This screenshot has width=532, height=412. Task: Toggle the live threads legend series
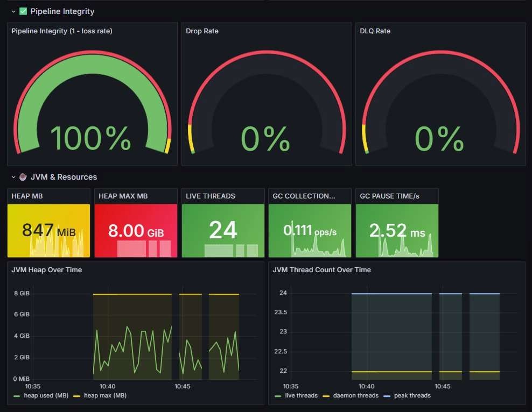coord(302,395)
